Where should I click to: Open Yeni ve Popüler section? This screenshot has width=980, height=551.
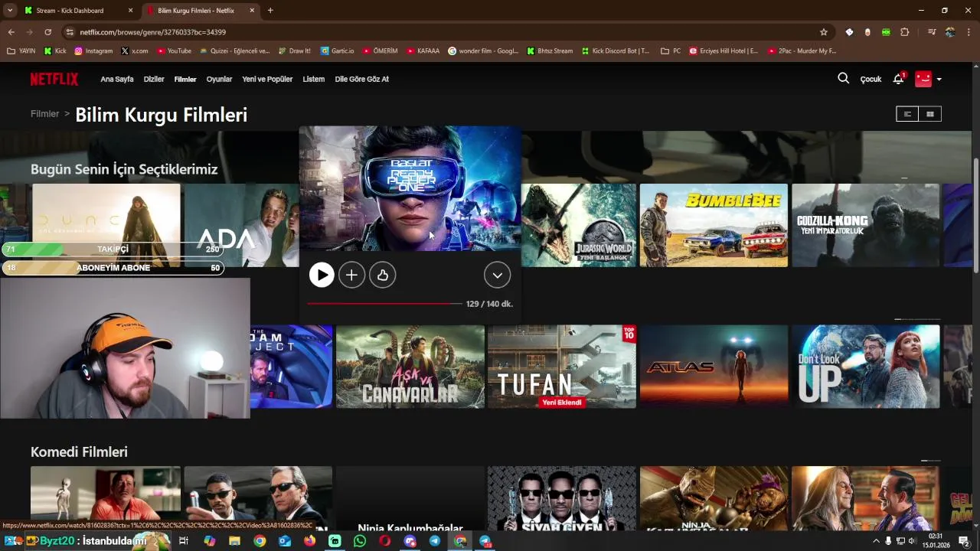[x=267, y=79]
